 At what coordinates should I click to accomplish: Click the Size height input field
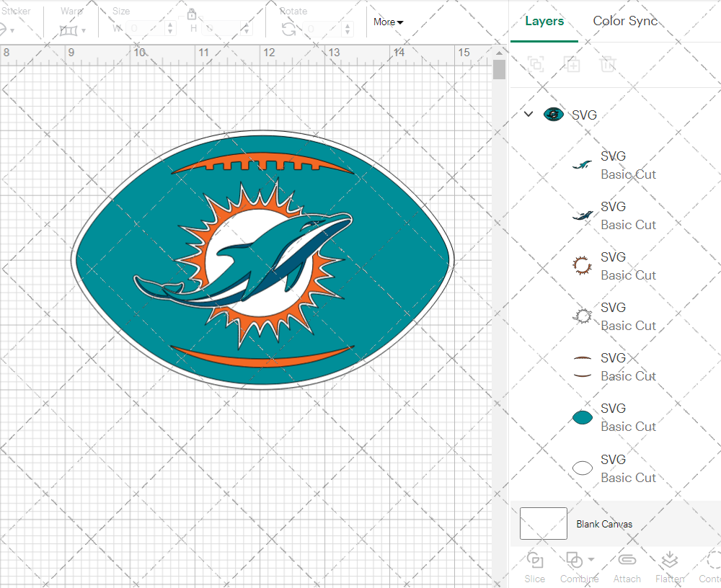click(221, 29)
